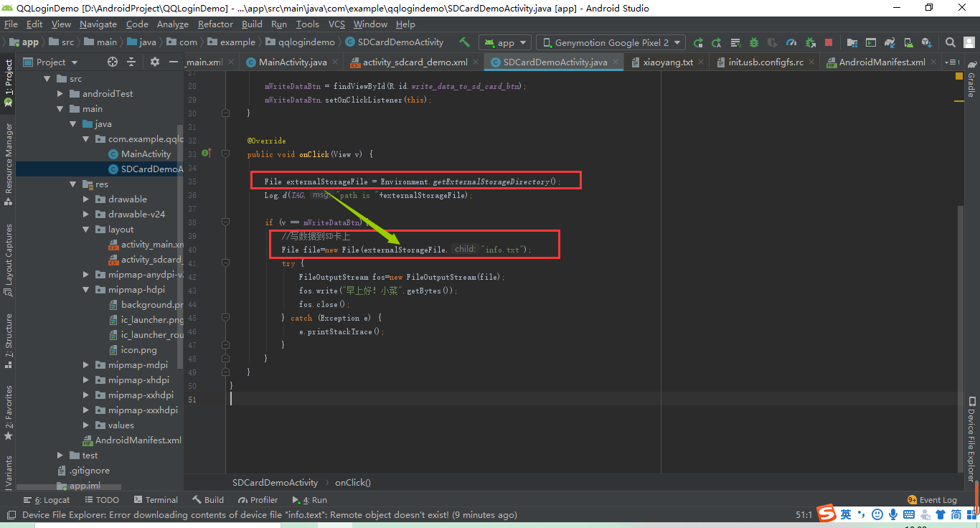Click the smiley emoji icon in IME bar
The height and width of the screenshot is (528, 980).
click(877, 514)
